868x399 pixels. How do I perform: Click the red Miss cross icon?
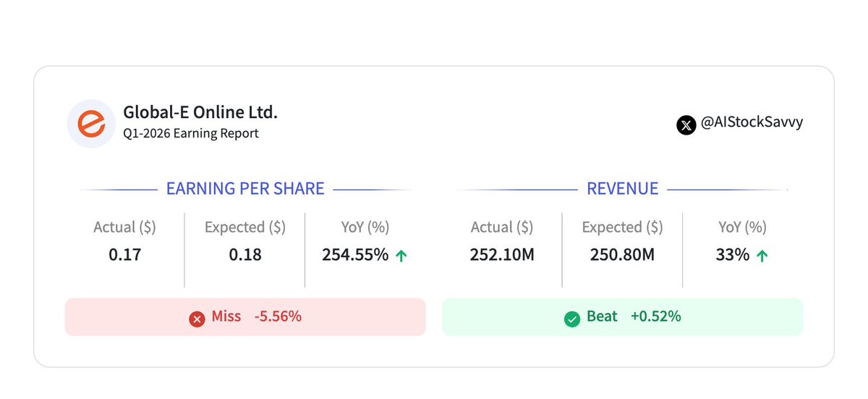197,318
